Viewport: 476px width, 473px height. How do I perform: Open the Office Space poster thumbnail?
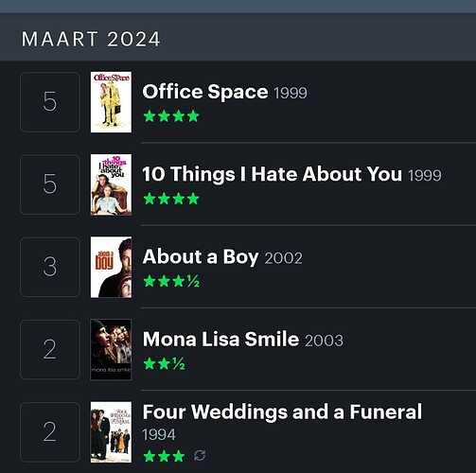pyautogui.click(x=111, y=102)
